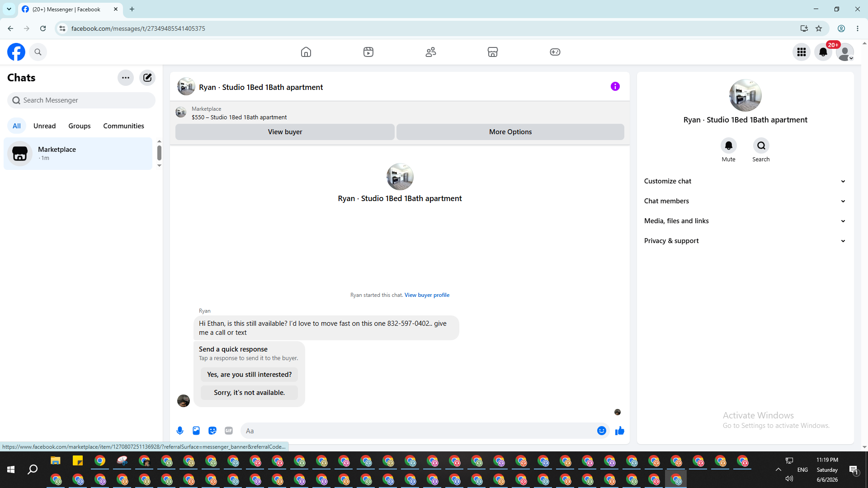The height and width of the screenshot is (488, 868).
Task: Reload the page
Action: (x=43, y=28)
